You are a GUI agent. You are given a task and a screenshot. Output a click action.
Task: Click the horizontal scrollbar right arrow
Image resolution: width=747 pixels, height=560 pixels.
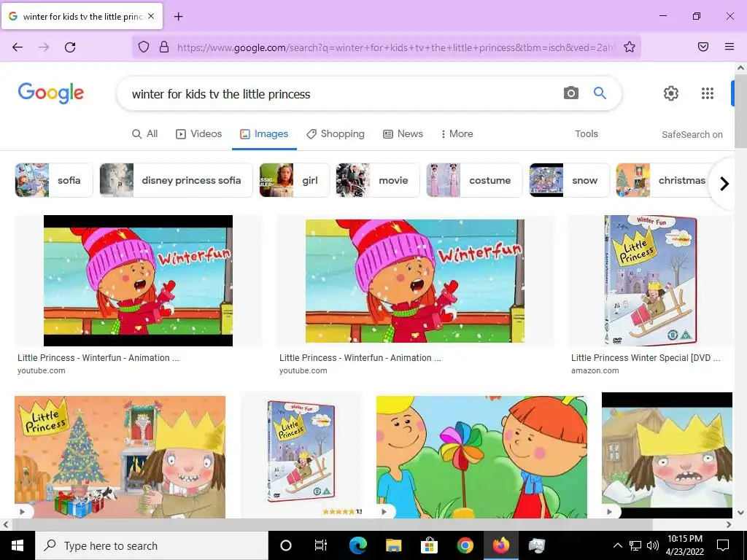(729, 524)
